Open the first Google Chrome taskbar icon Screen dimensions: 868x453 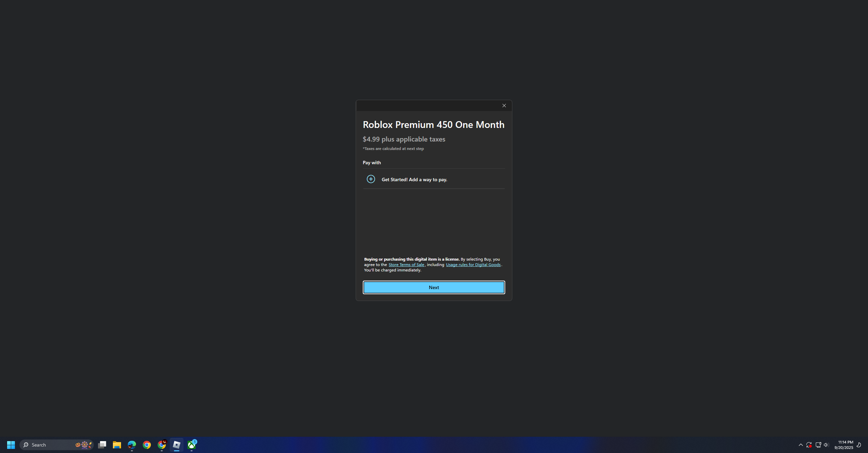click(x=147, y=445)
